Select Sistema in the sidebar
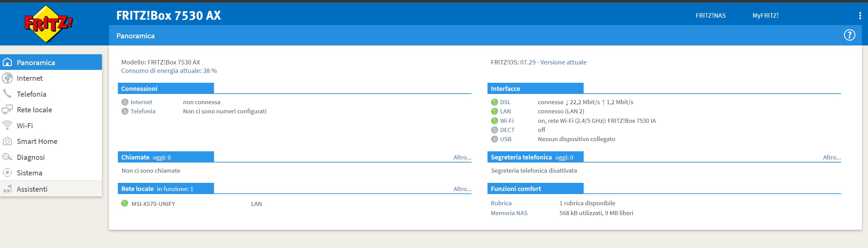The image size is (868, 248). coord(51,173)
